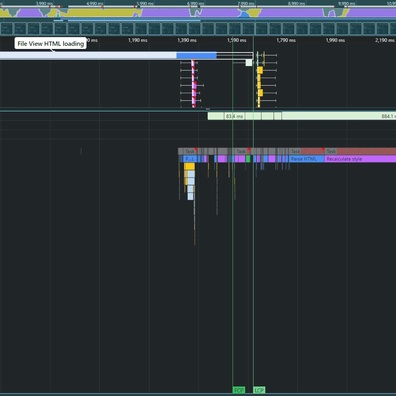Select the large yellow scripting block under Task
396x396 pixels.
(189, 166)
